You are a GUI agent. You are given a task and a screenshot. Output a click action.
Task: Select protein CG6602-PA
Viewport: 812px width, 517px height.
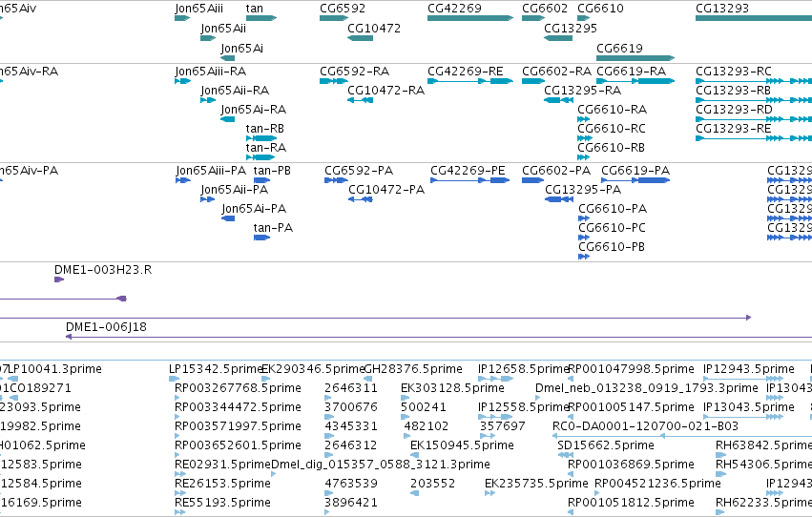click(x=556, y=170)
